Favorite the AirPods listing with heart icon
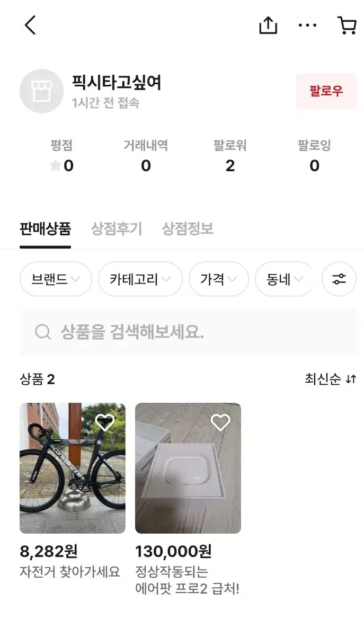The width and height of the screenshot is (364, 636). click(x=220, y=422)
